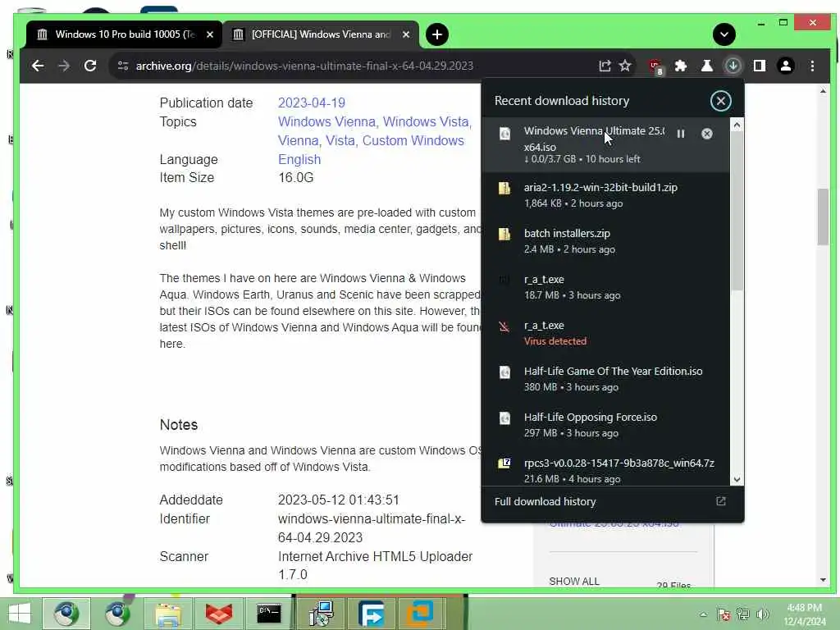Open the English language link

pyautogui.click(x=299, y=160)
